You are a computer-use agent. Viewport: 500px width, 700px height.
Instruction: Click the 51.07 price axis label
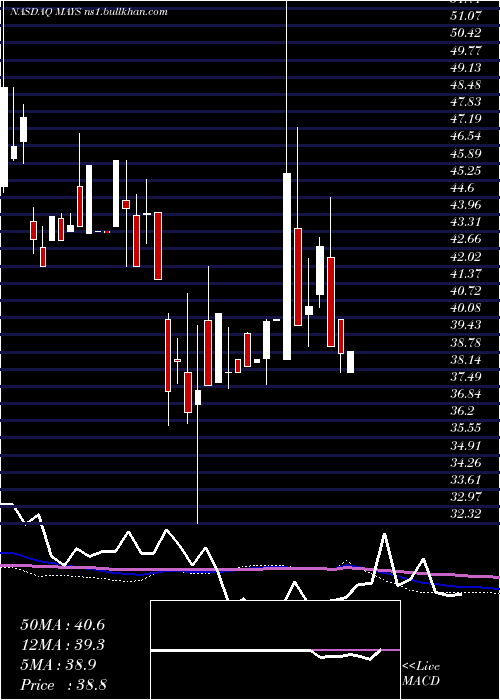pyautogui.click(x=467, y=16)
